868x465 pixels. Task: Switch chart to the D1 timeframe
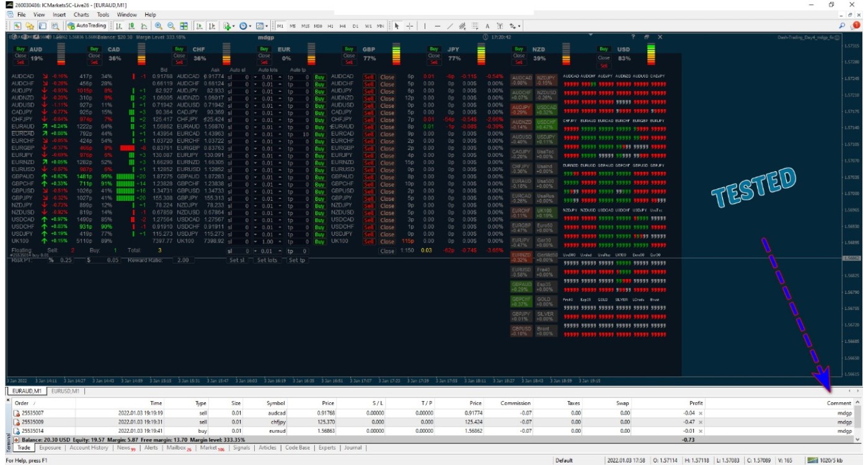tap(355, 26)
